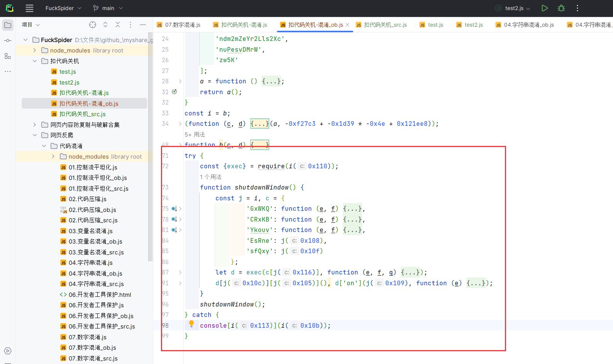Viewport: 613px width, 364px height.
Task: Click folded {...} of 'Ykouv' function
Action: 352,230
